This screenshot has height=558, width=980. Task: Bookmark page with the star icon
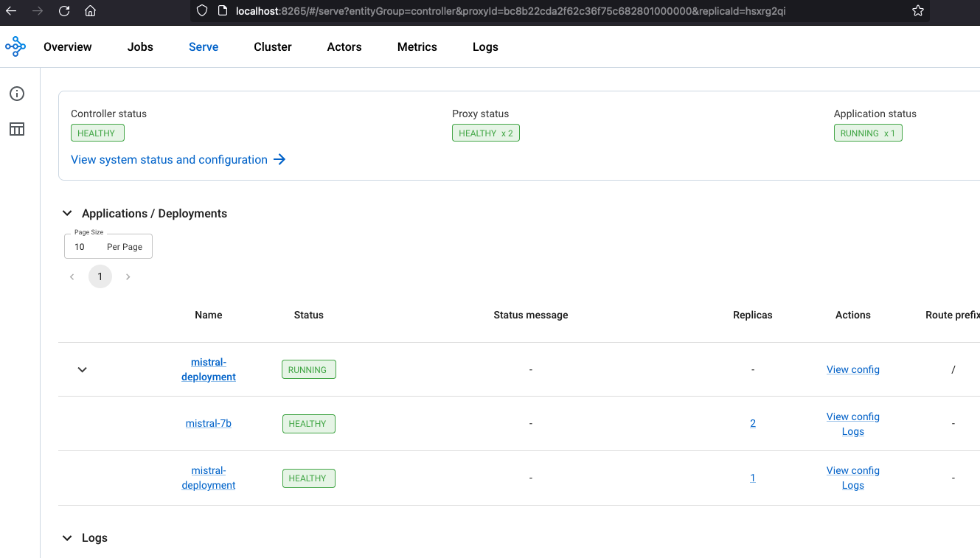pyautogui.click(x=917, y=11)
